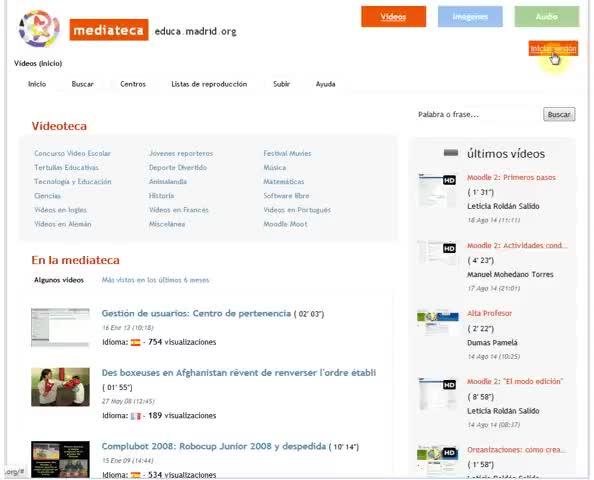This screenshot has height=480, width=594.
Task: Click the educa.madrid.org site title
Action: click(195, 31)
